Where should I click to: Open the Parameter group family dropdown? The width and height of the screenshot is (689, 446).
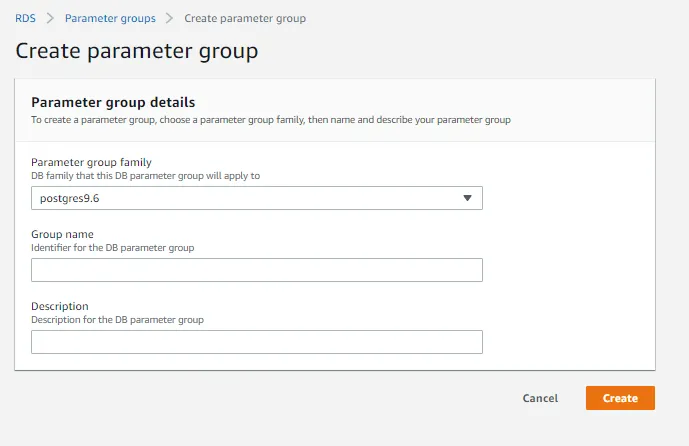(256, 198)
